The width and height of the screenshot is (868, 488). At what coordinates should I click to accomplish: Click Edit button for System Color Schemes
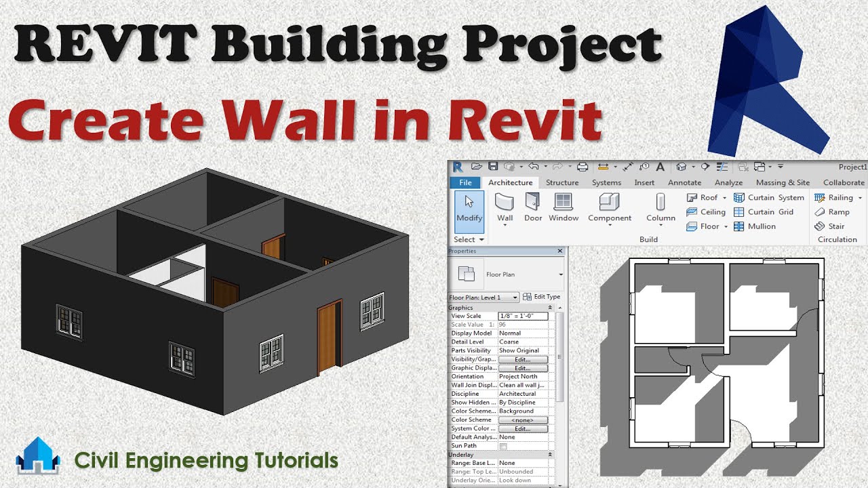click(523, 429)
